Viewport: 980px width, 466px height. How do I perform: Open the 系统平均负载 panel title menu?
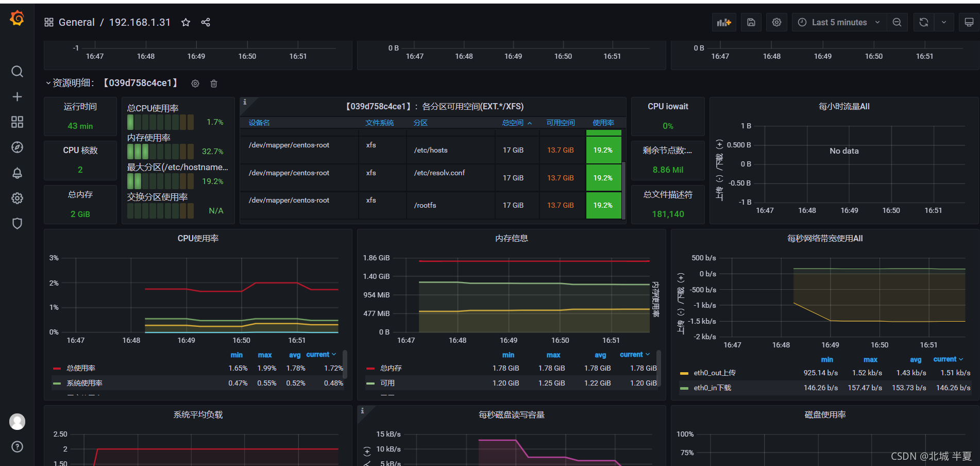(198, 414)
